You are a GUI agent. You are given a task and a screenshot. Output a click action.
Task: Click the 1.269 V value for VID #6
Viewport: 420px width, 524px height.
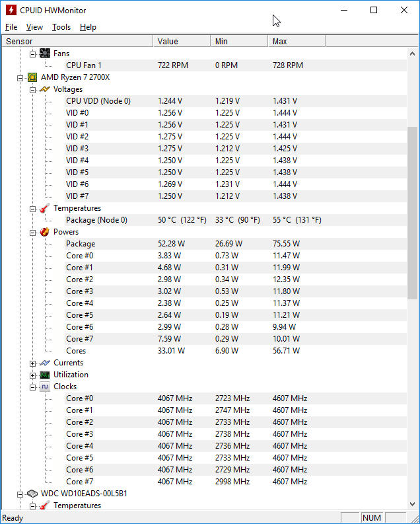point(170,184)
